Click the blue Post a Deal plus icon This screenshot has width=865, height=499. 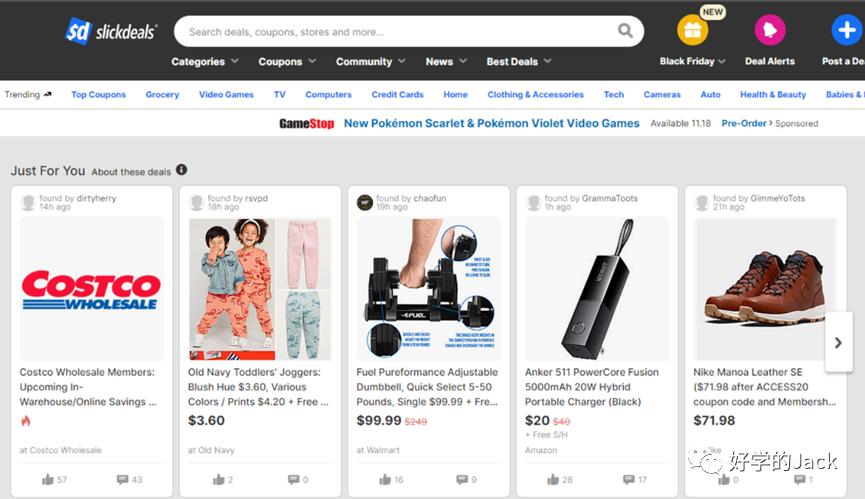click(846, 30)
